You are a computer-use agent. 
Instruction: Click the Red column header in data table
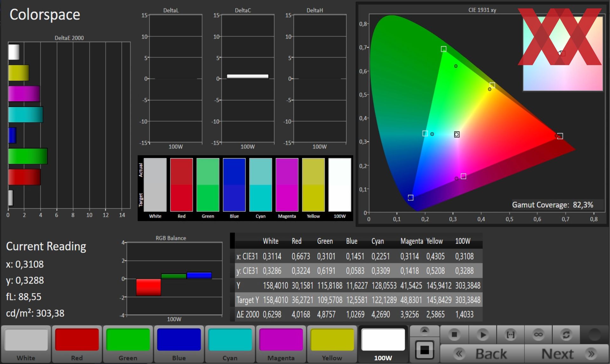click(296, 241)
